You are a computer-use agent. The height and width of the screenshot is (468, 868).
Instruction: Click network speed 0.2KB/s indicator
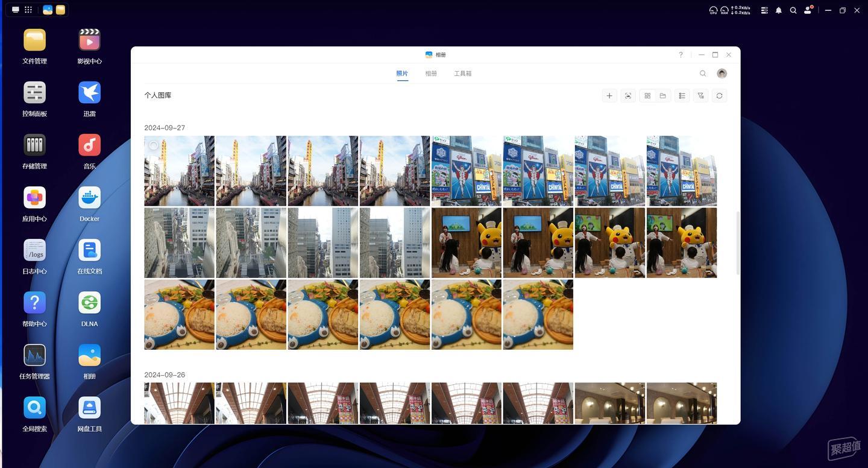coord(741,10)
